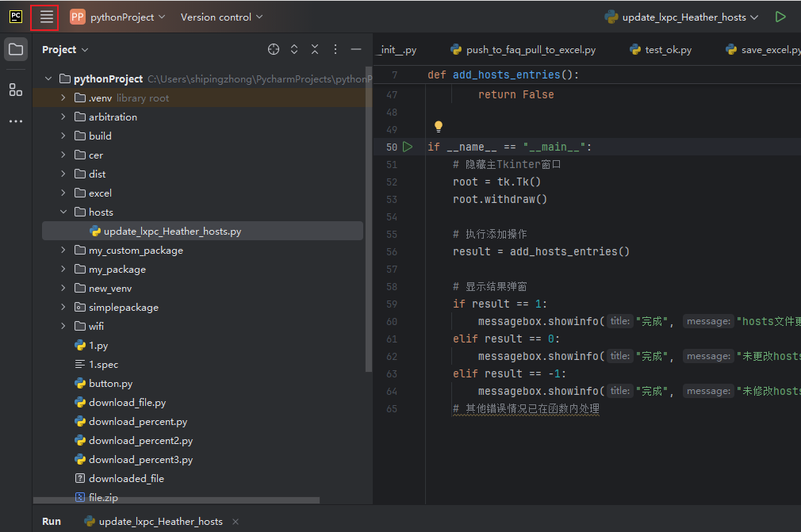
Task: Open the Project tool window folder icon
Action: coord(16,49)
